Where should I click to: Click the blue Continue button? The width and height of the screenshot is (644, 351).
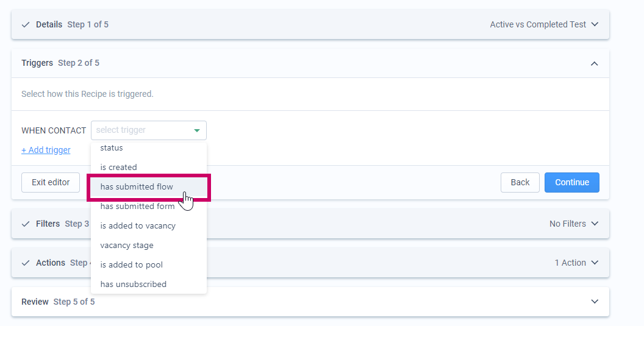[571, 182]
